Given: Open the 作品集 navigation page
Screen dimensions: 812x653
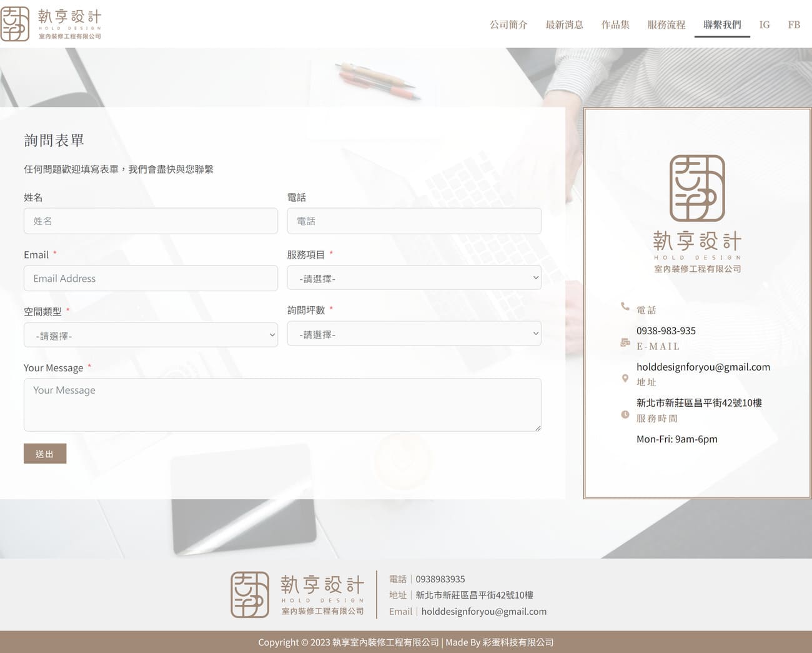Looking at the screenshot, I should [x=615, y=25].
